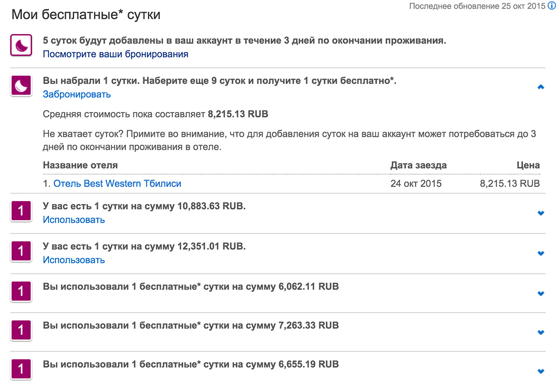Screen dimensions: 560x392
Task: Click the badge icon for 10,883.63 RUB night
Action: point(21,211)
